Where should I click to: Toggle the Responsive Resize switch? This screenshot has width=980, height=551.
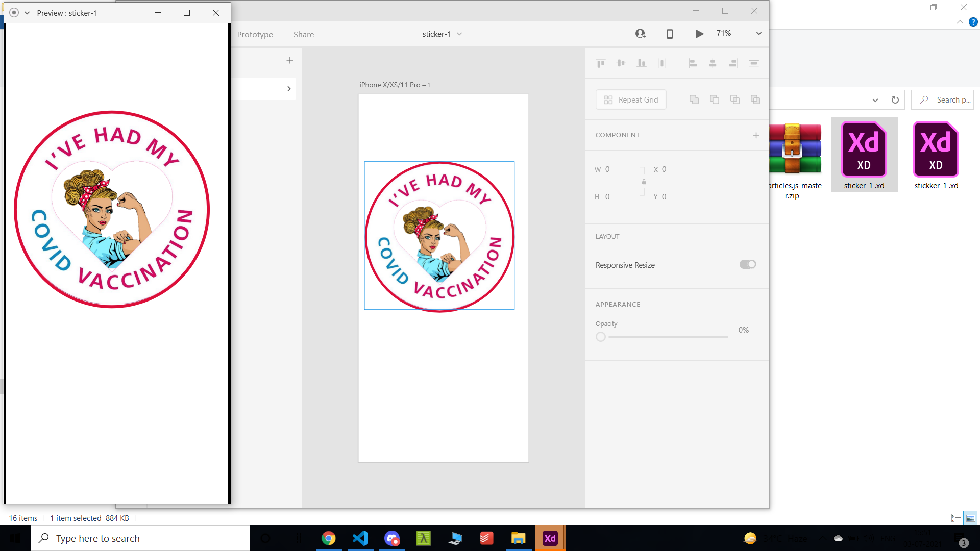pyautogui.click(x=748, y=264)
